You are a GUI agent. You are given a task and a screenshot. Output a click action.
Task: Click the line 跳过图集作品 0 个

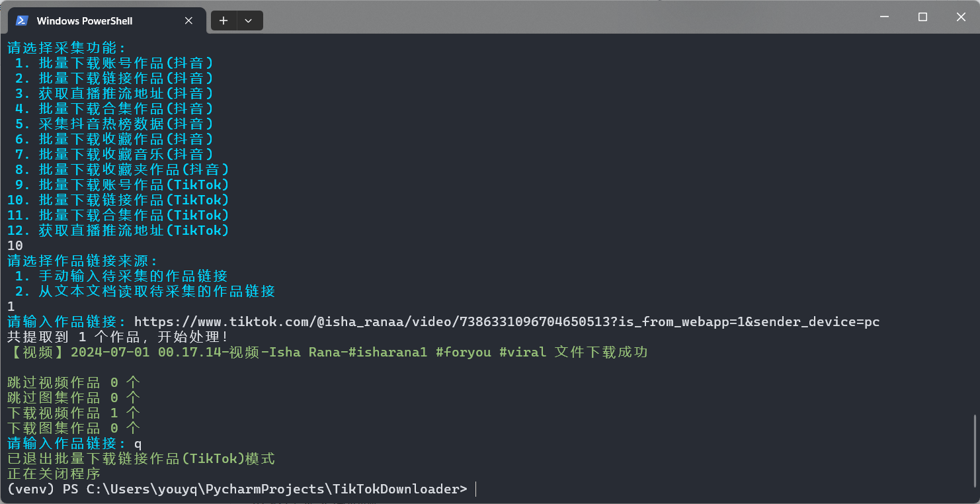74,398
